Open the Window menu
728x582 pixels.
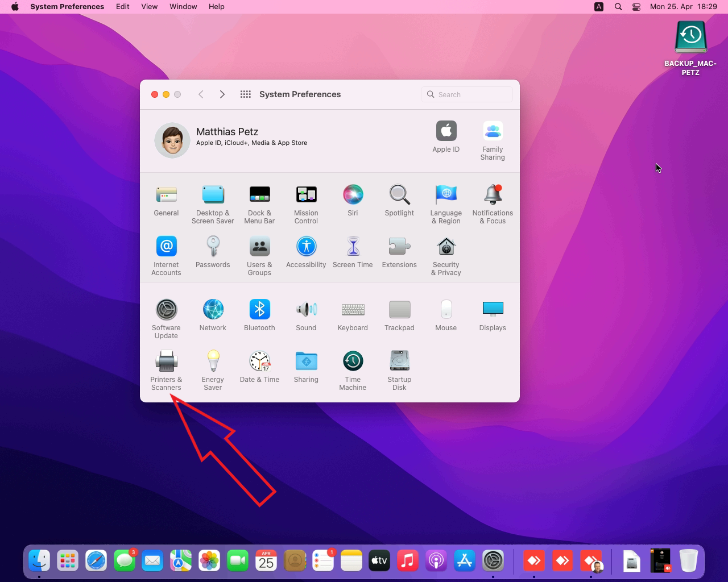point(183,7)
